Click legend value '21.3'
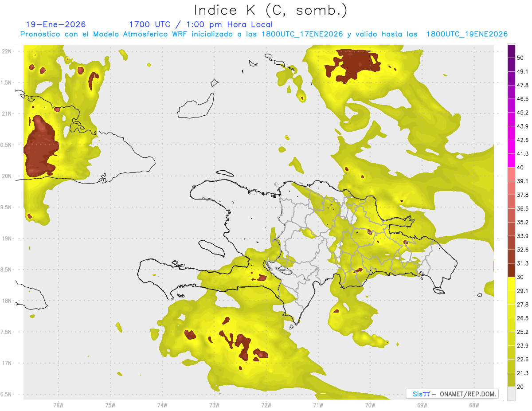 pyautogui.click(x=523, y=373)
